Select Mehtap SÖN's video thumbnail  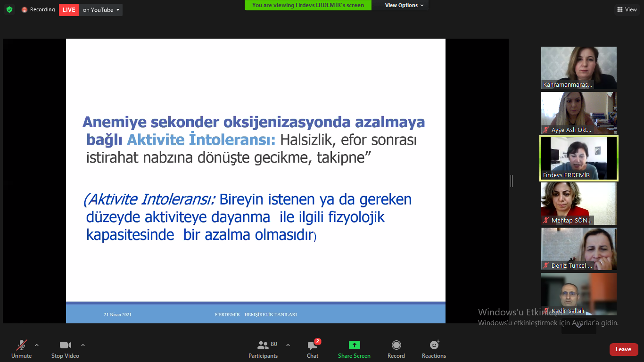(x=578, y=204)
